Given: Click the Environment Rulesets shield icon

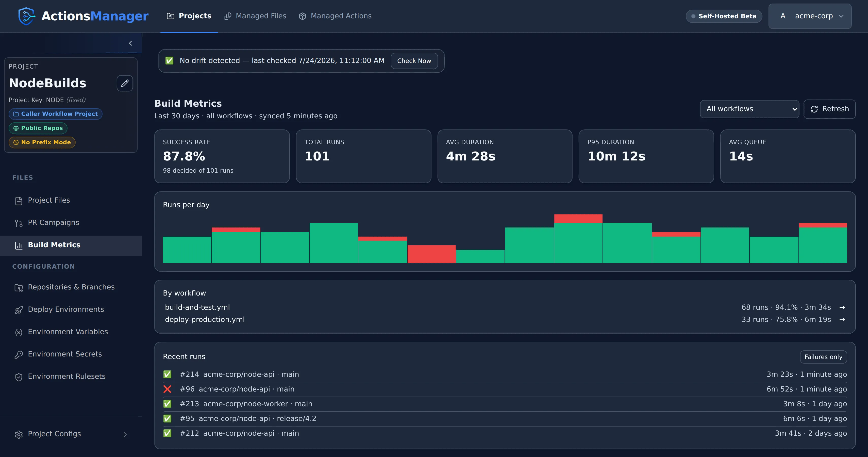Looking at the screenshot, I should 19,377.
